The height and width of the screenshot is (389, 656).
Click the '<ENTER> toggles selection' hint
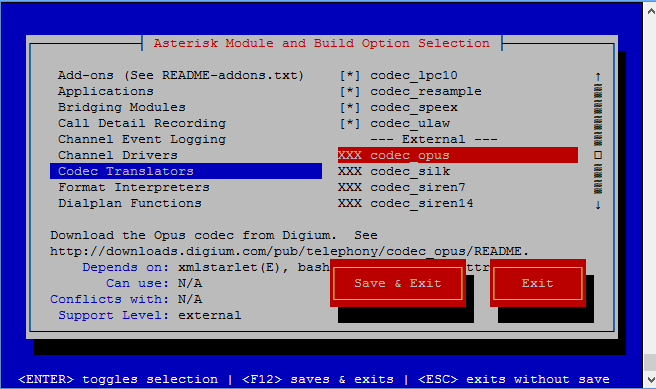click(x=118, y=379)
